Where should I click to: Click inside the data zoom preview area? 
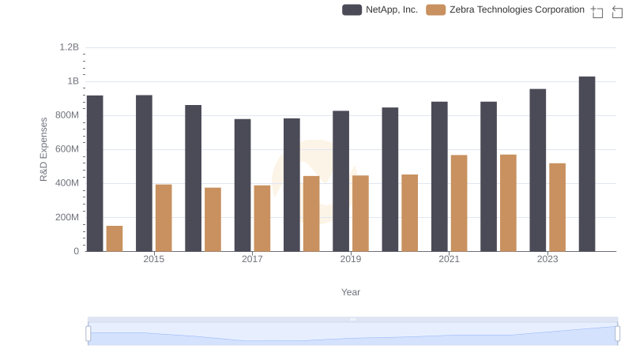[352, 334]
